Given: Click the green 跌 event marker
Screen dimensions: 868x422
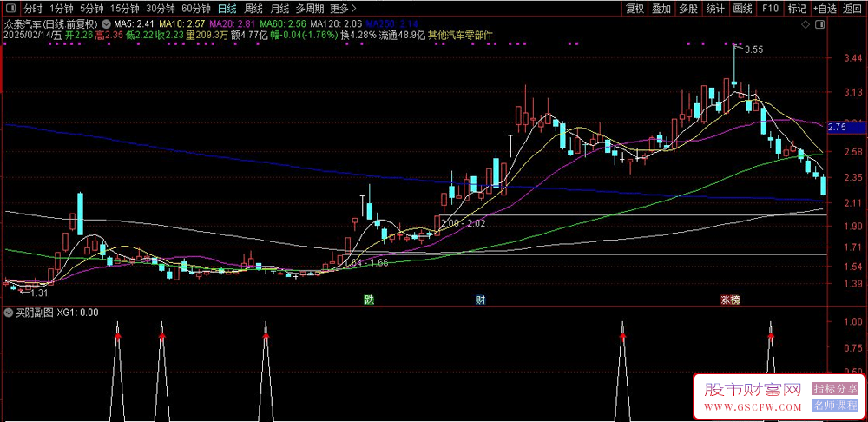Looking at the screenshot, I should coord(369,300).
